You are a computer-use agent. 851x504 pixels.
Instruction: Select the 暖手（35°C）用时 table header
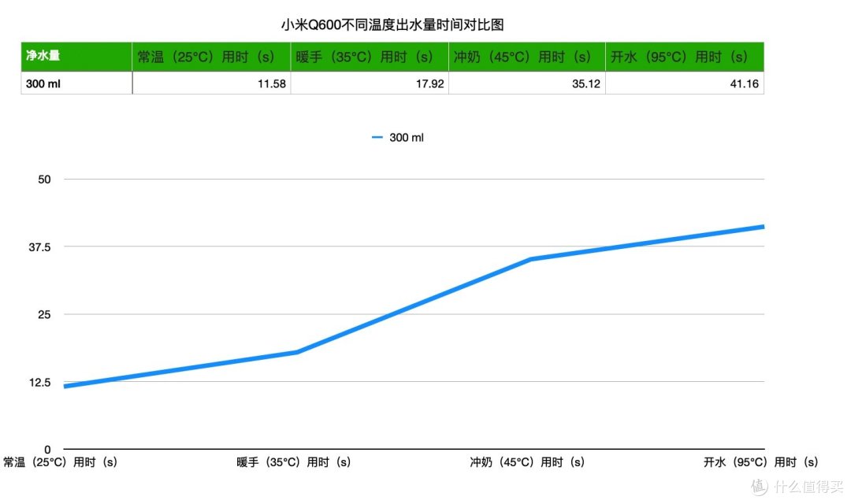370,57
